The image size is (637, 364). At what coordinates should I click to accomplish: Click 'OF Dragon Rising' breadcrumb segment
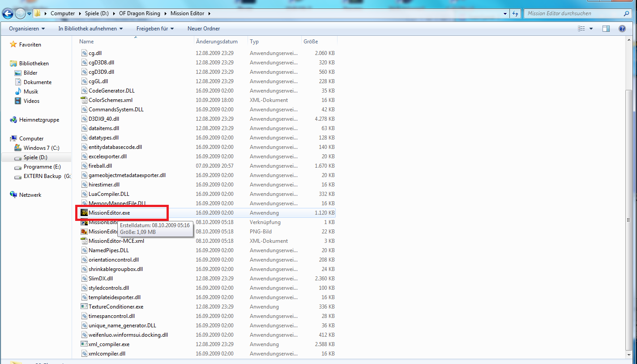(140, 13)
